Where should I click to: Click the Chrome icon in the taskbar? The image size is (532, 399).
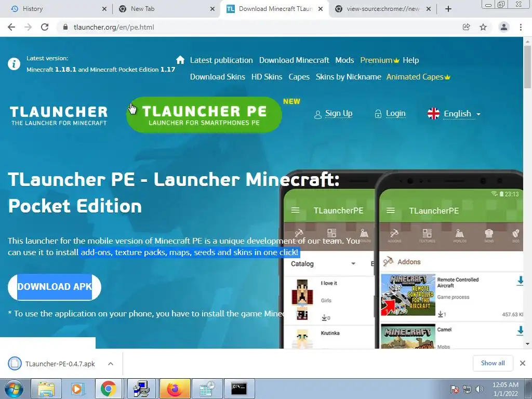[x=108, y=389]
